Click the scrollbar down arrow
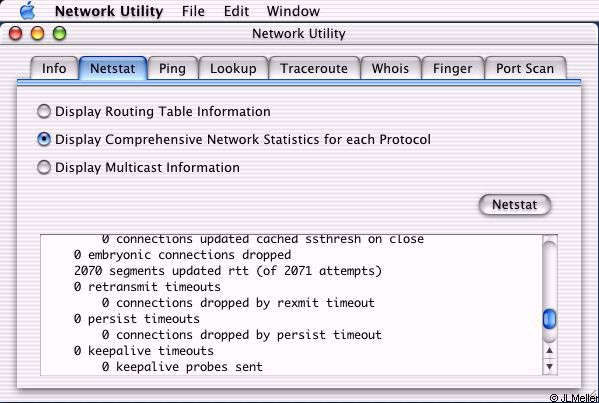The width and height of the screenshot is (599, 403). pos(550,367)
